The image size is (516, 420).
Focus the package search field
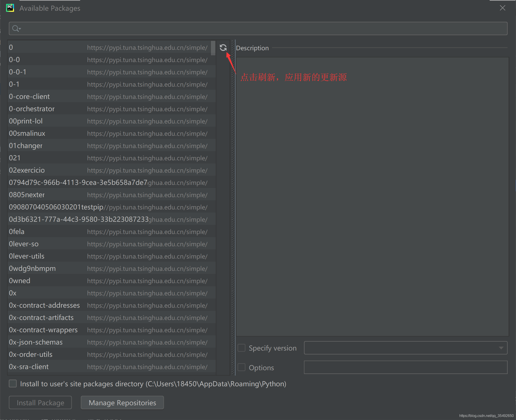[x=258, y=29]
